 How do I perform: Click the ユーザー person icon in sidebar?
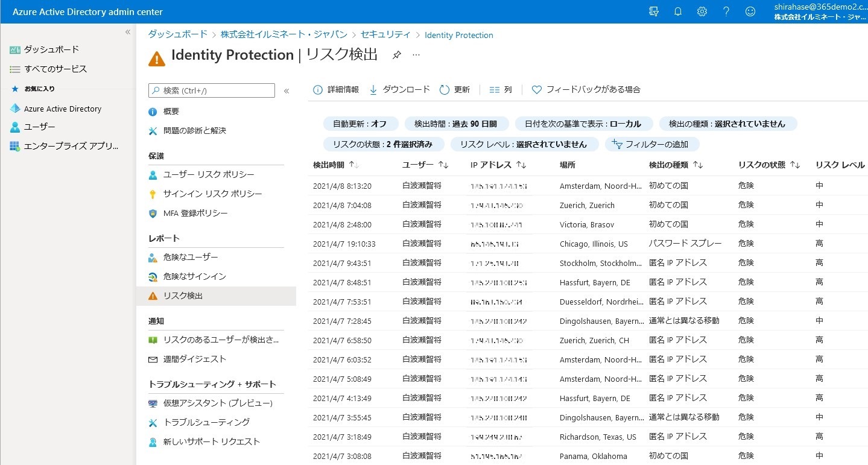pos(15,127)
